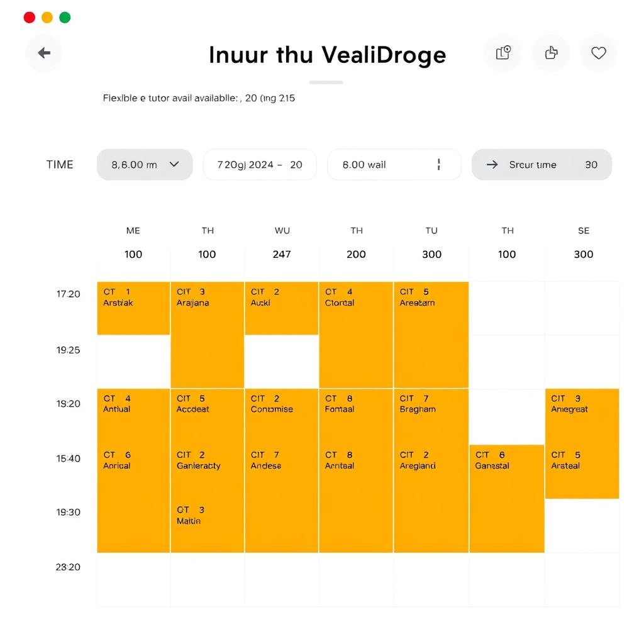644x644 pixels.
Task: Click the copy/share icon in header
Action: point(502,53)
